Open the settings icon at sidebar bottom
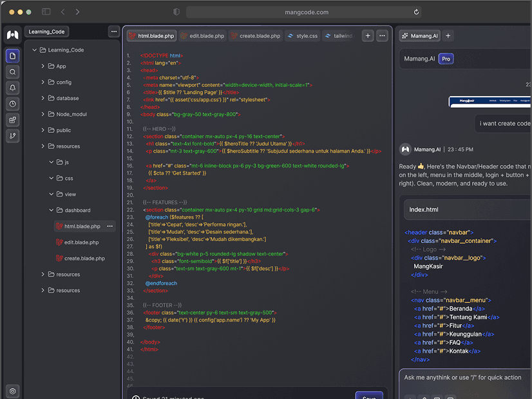The image size is (532, 399). (12, 391)
